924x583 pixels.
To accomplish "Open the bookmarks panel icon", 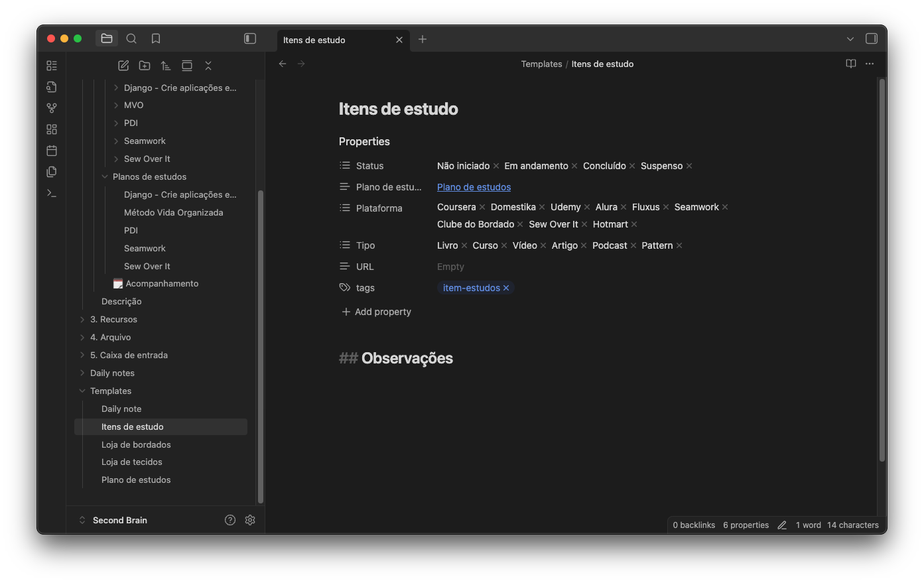I will pyautogui.click(x=156, y=38).
